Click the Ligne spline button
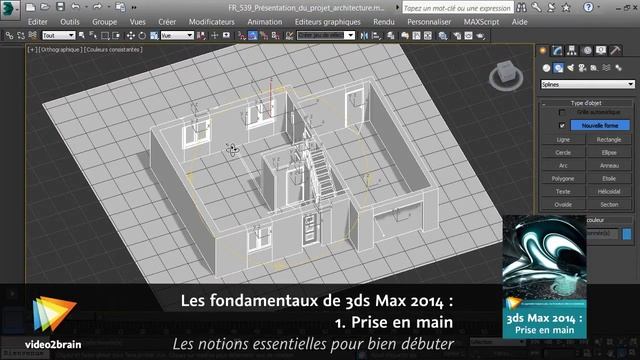Image resolution: width=640 pixels, height=360 pixels. tap(563, 140)
